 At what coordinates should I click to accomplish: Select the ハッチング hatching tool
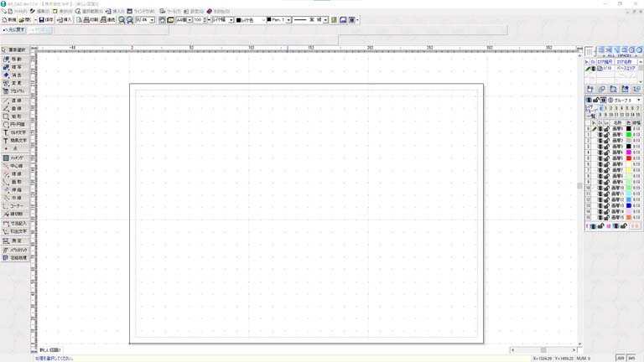pyautogui.click(x=14, y=158)
